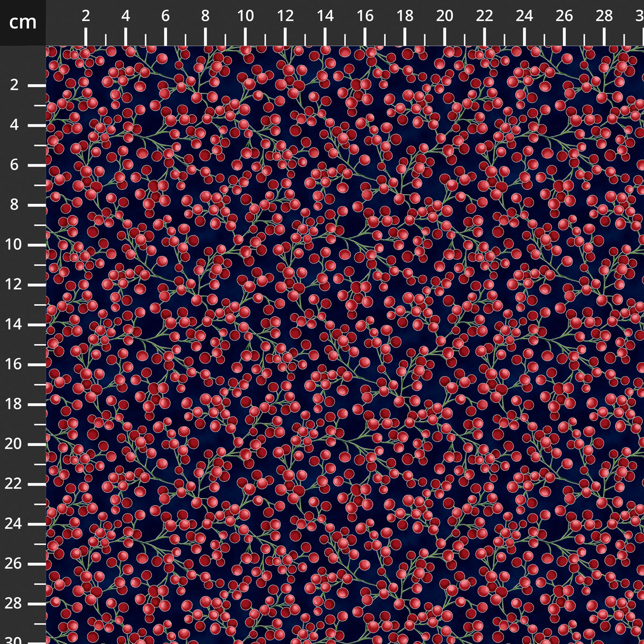Select the 8 on the vertical ruler

point(14,205)
